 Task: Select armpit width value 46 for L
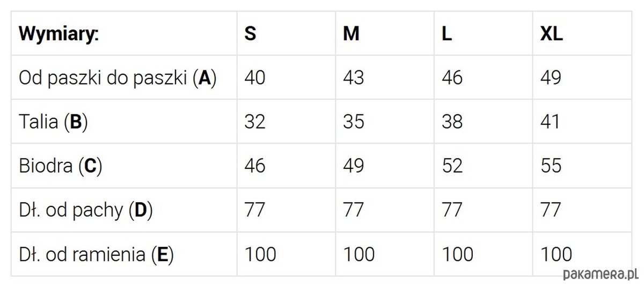coord(452,78)
